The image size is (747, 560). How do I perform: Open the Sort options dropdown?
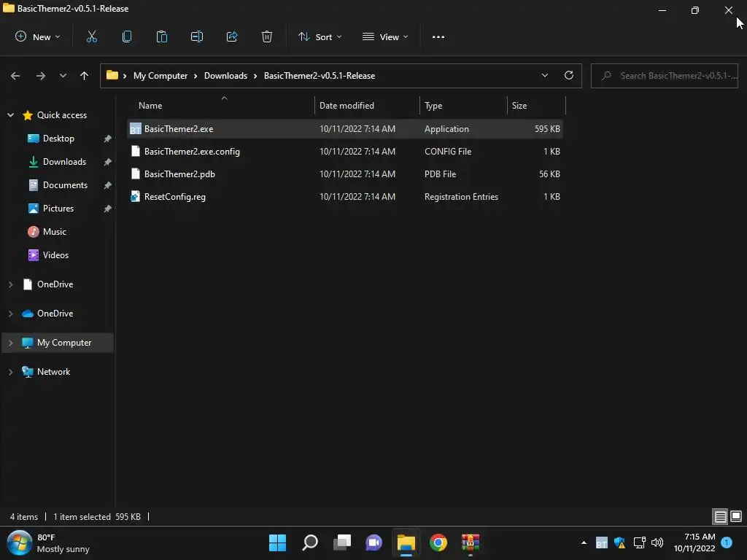320,36
